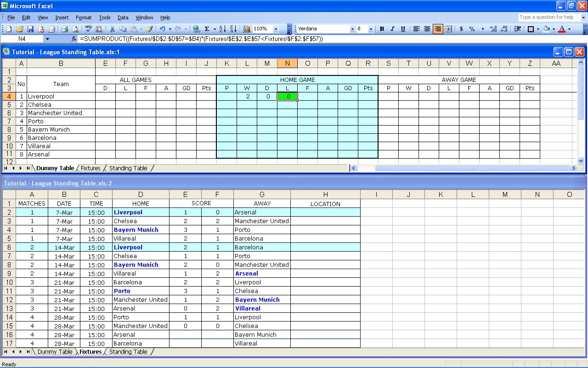Apply Font Color red A
Screen dimensions: 588x368
(562, 29)
